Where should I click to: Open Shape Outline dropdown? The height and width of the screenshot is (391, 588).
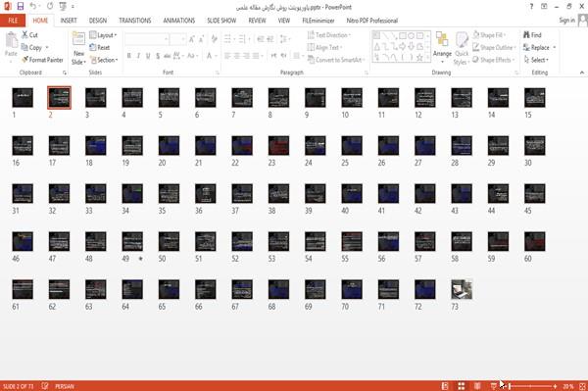pos(494,48)
